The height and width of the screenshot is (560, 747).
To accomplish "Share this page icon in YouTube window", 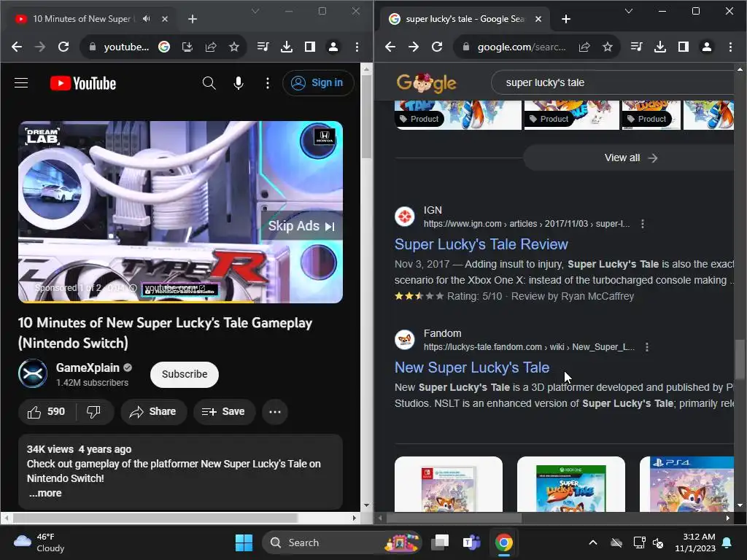I will click(211, 47).
